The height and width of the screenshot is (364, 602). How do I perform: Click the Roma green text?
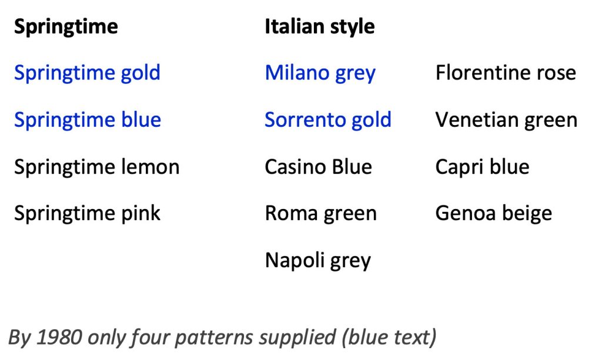[x=320, y=213]
